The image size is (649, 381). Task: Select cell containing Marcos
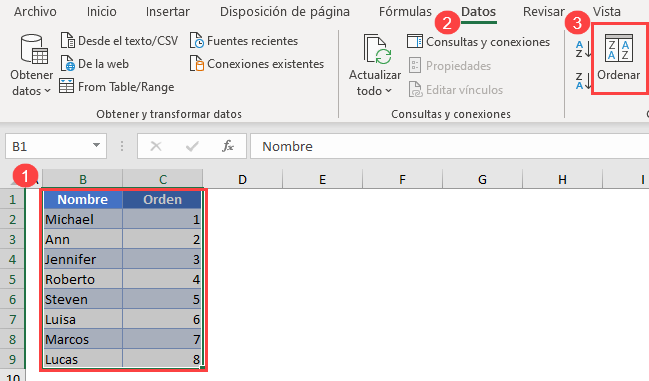pos(83,340)
